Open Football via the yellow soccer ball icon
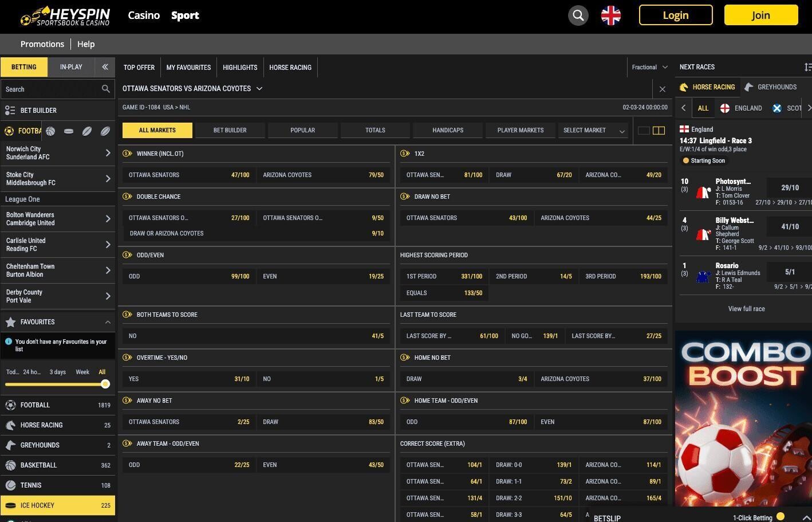The height and width of the screenshot is (522, 812). coord(9,131)
